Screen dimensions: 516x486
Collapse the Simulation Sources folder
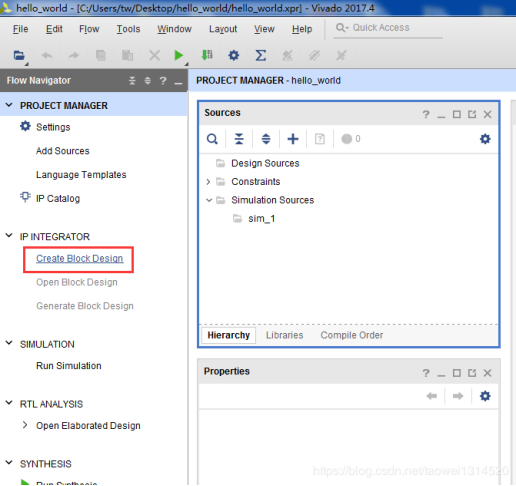209,200
